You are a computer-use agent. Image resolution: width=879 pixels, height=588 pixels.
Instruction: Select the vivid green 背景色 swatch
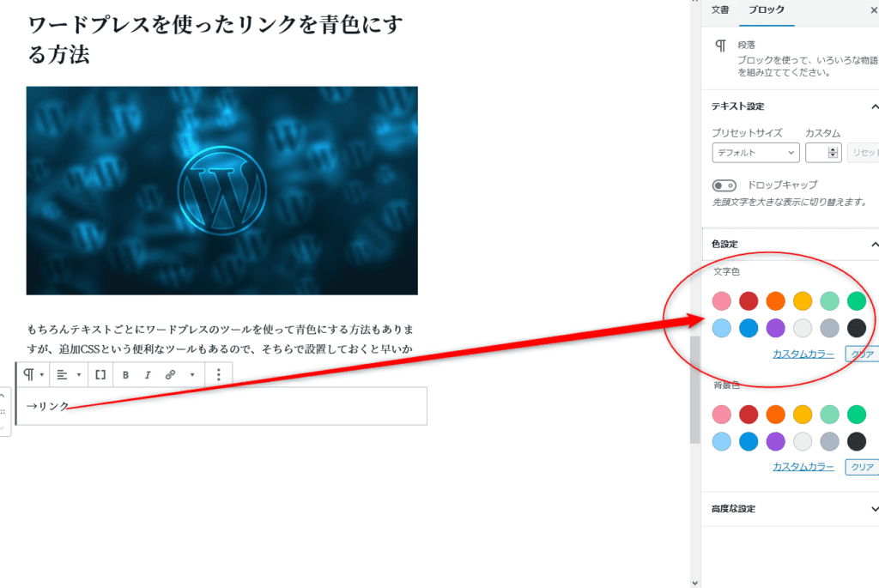pyautogui.click(x=856, y=415)
